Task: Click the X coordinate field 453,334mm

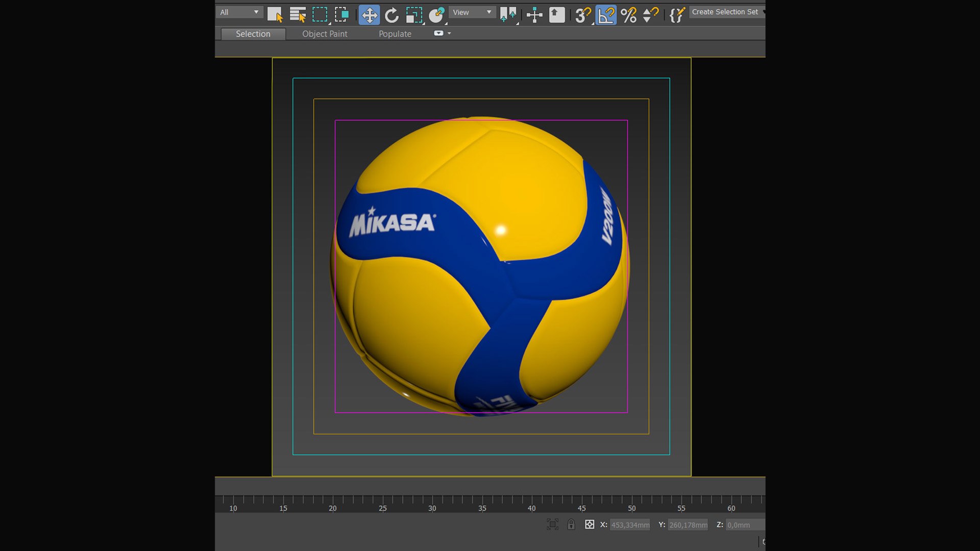Action: click(630, 525)
